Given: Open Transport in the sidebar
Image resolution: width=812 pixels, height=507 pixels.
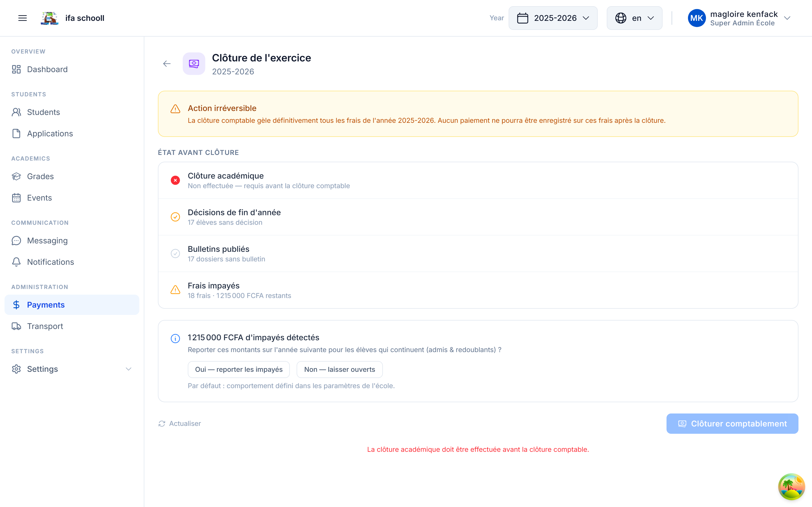Looking at the screenshot, I should coord(45,326).
